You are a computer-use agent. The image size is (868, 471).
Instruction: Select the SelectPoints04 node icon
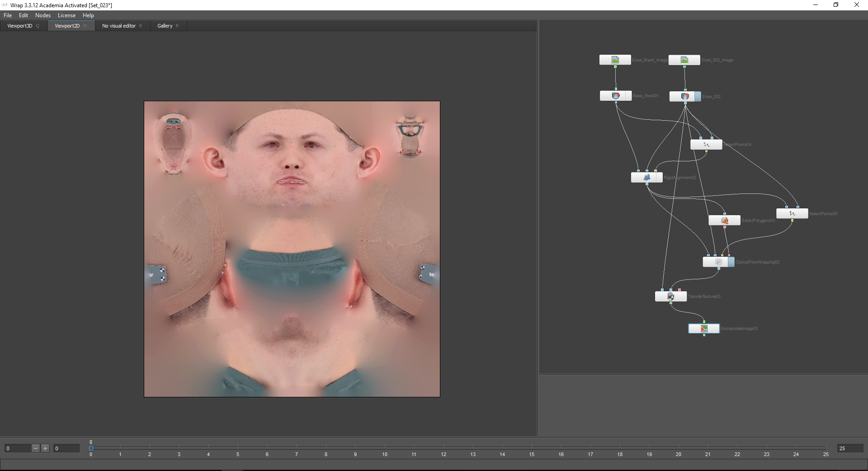click(706, 145)
